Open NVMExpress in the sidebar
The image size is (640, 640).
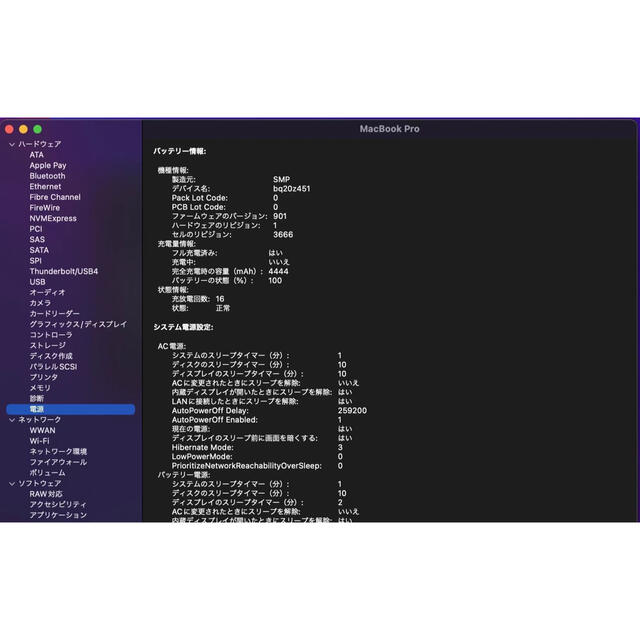click(x=53, y=218)
